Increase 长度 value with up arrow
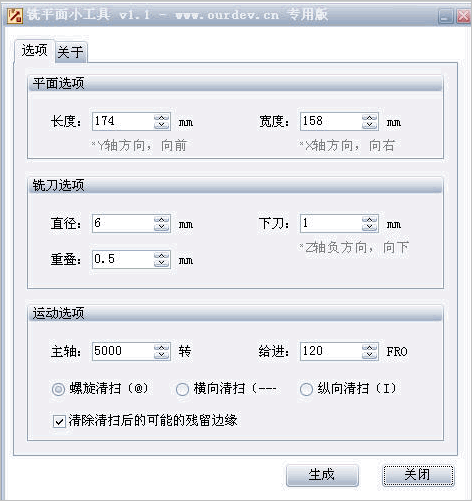The width and height of the screenshot is (472, 501). pyautogui.click(x=162, y=117)
